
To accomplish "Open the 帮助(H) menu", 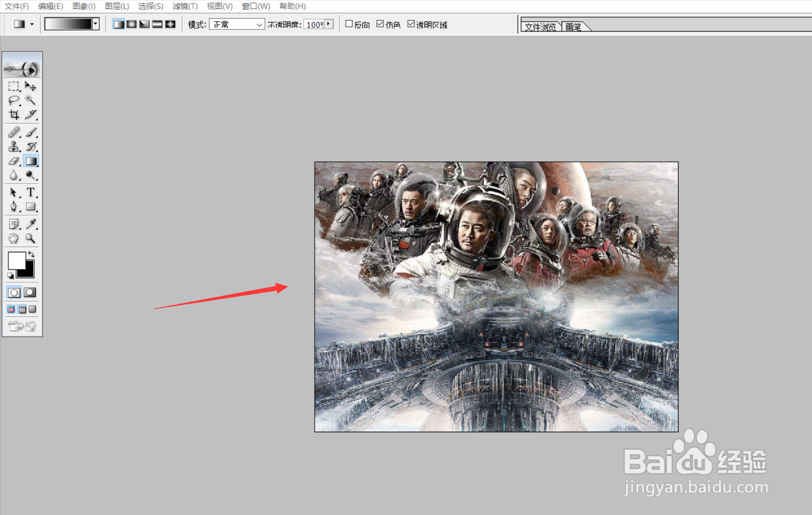I will (292, 6).
